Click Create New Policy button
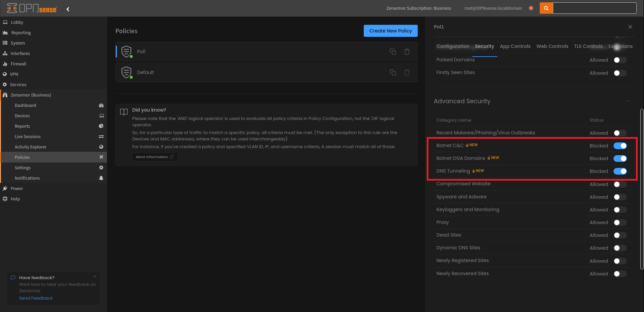 [x=391, y=31]
